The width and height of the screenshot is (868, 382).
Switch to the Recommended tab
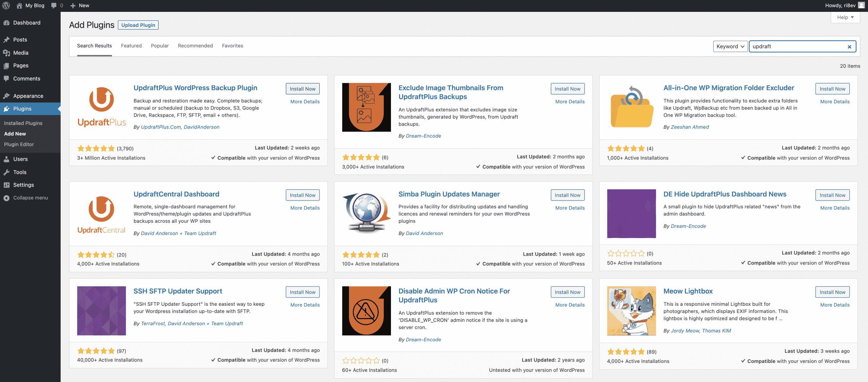pos(195,46)
